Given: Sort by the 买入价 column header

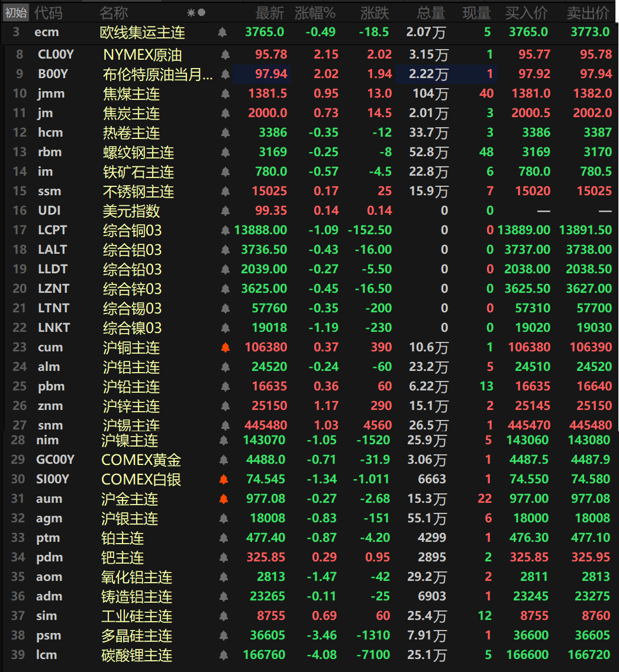Looking at the screenshot, I should pyautogui.click(x=527, y=13).
